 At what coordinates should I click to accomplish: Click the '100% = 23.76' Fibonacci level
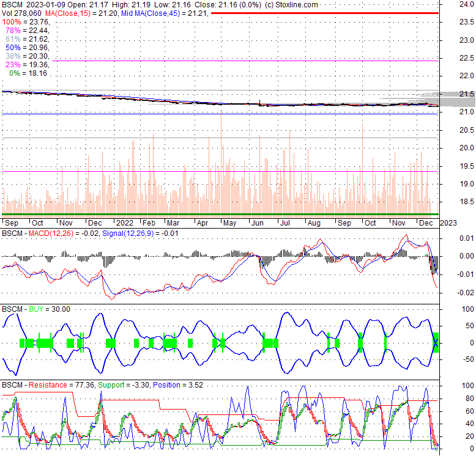click(x=25, y=22)
